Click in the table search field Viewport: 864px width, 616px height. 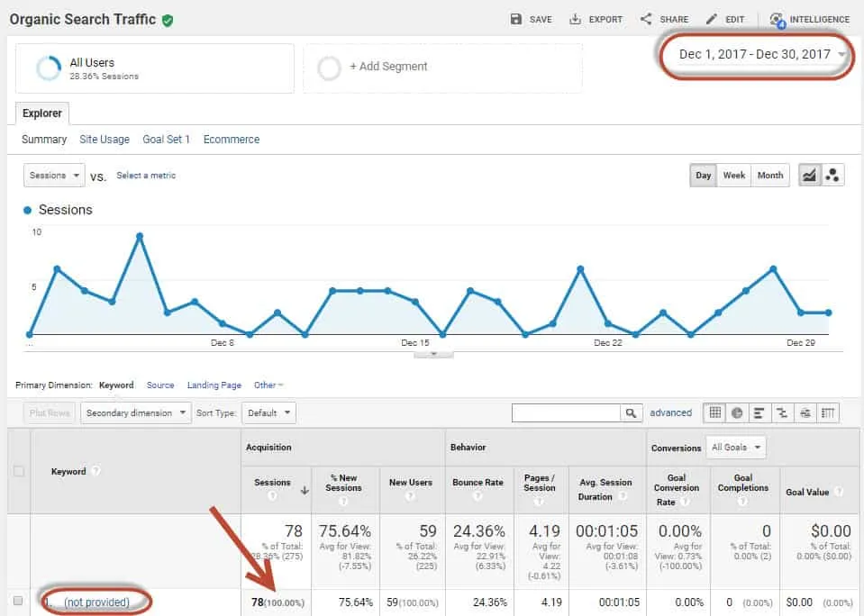(x=566, y=413)
